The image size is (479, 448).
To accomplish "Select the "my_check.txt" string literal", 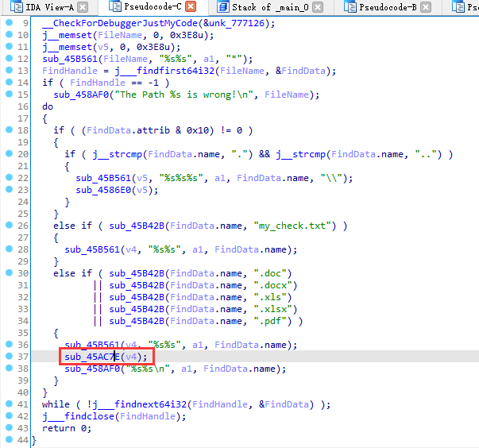I will pos(292,226).
